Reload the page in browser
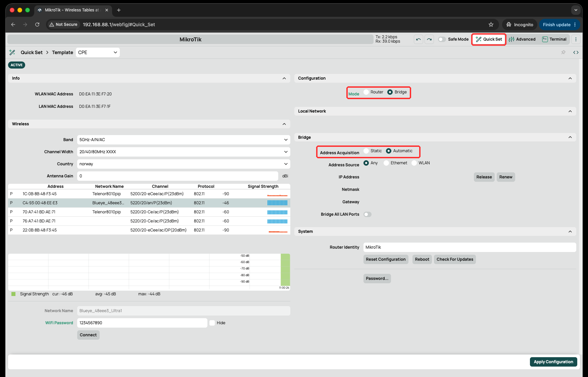The width and height of the screenshot is (588, 377). click(x=37, y=25)
